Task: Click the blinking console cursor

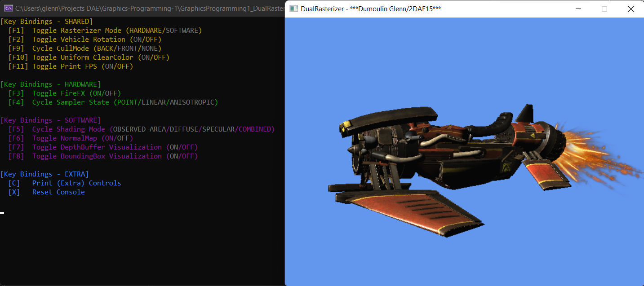Action: [x=2, y=213]
